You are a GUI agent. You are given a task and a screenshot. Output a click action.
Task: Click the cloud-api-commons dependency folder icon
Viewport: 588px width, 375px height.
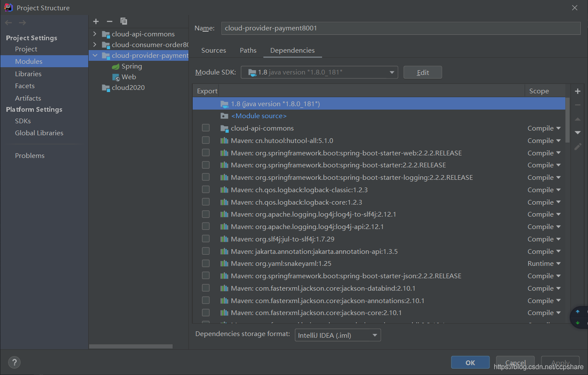coord(224,128)
